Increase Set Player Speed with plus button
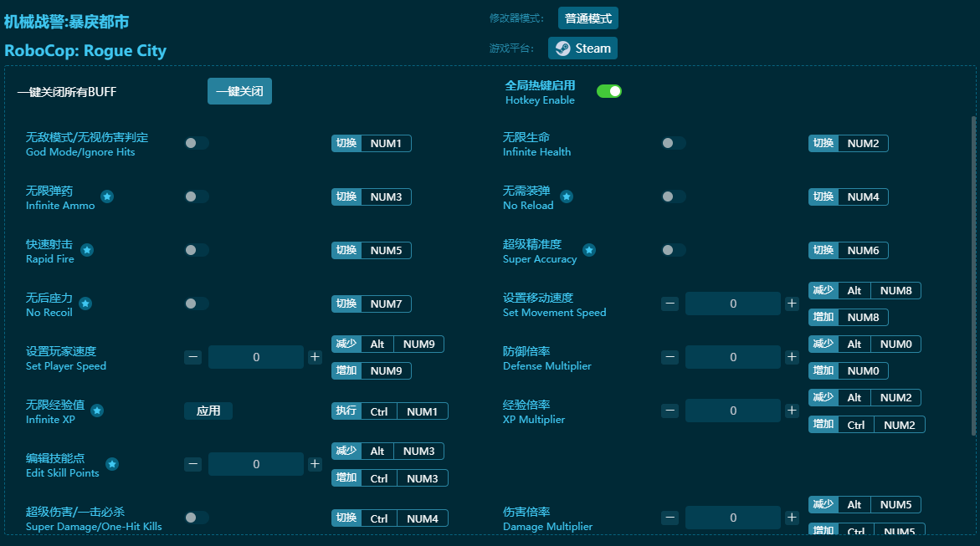The width and height of the screenshot is (980, 546). click(x=315, y=357)
